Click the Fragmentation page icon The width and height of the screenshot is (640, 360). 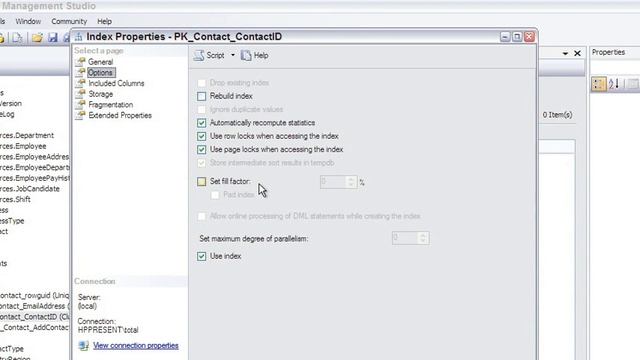pos(81,104)
